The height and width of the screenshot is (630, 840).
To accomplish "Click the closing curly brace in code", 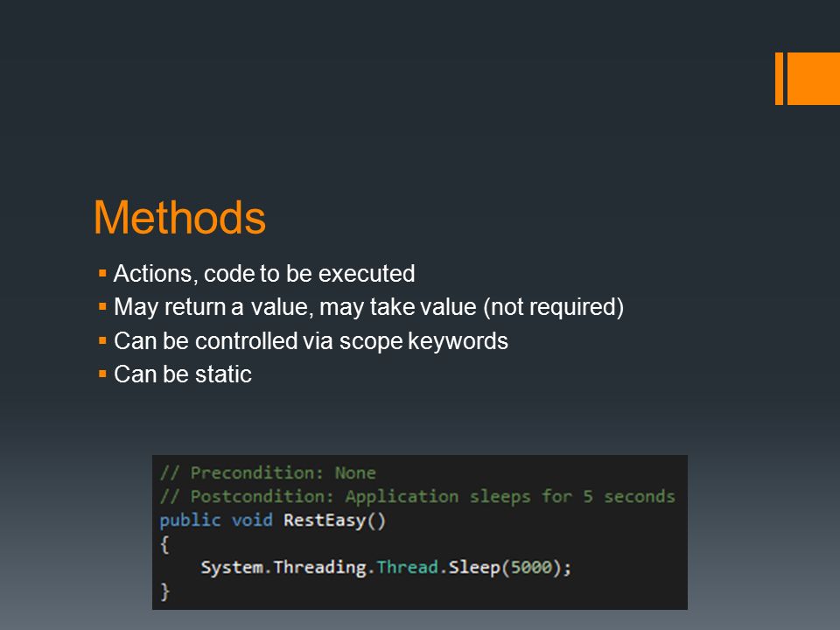I will tap(164, 591).
